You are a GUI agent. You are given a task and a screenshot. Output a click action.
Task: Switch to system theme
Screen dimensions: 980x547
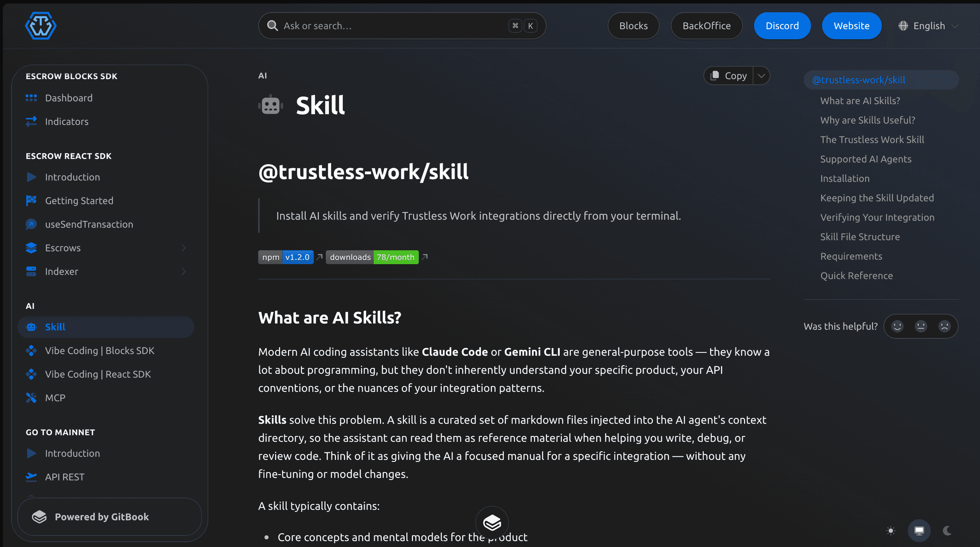(x=919, y=530)
